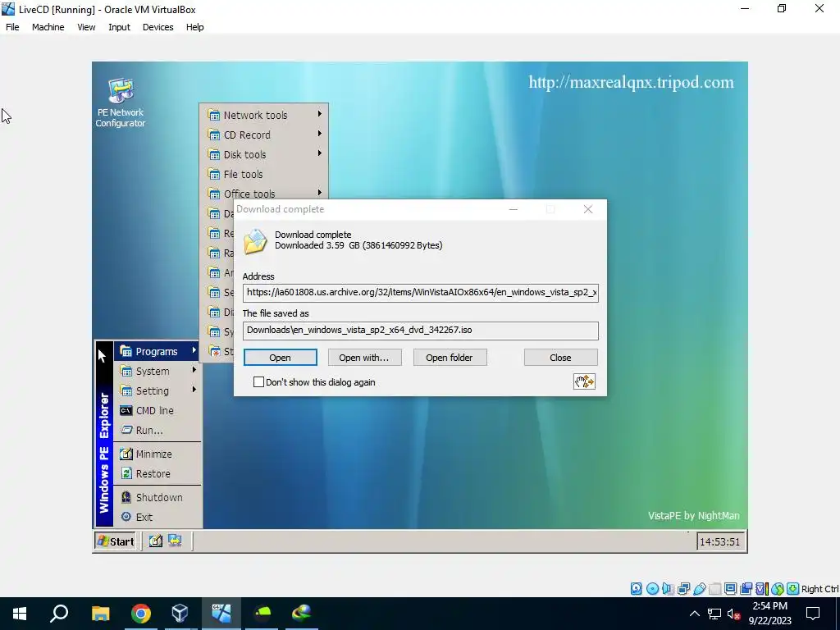Image resolution: width=840 pixels, height=630 pixels.
Task: Click Close button in download dialog
Action: coord(561,358)
